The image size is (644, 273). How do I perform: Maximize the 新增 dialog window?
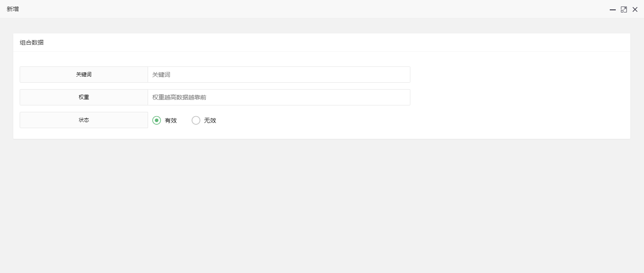click(x=624, y=9)
